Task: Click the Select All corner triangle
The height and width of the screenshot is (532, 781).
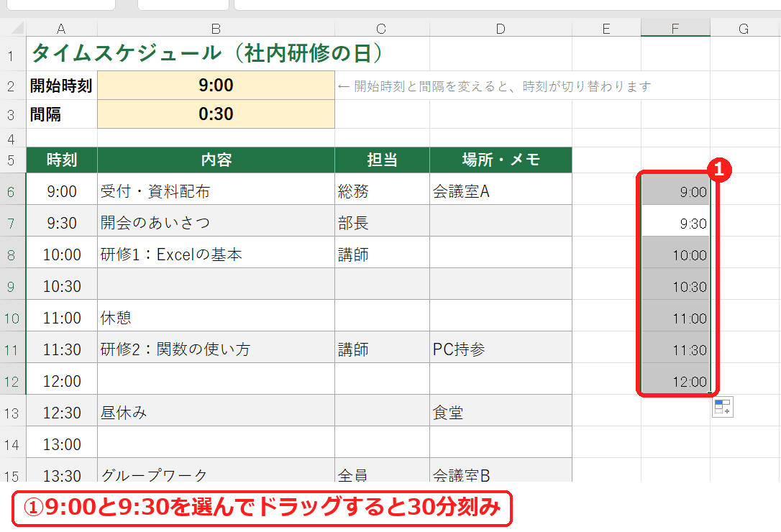Action: click(x=17, y=27)
